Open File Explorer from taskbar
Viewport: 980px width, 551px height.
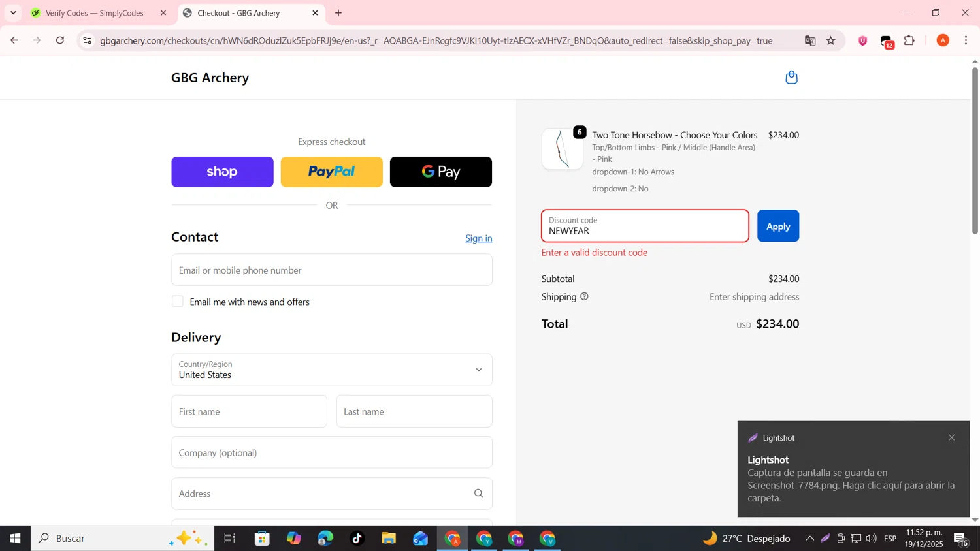point(389,539)
